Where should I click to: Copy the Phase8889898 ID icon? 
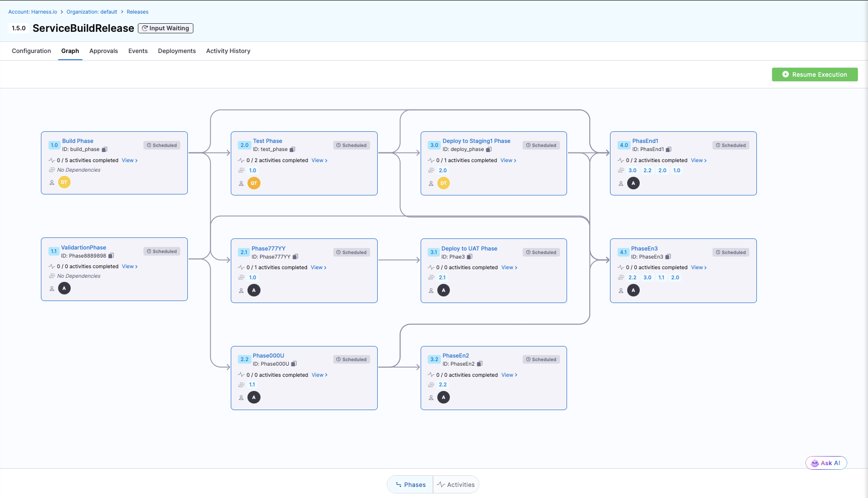pos(111,256)
